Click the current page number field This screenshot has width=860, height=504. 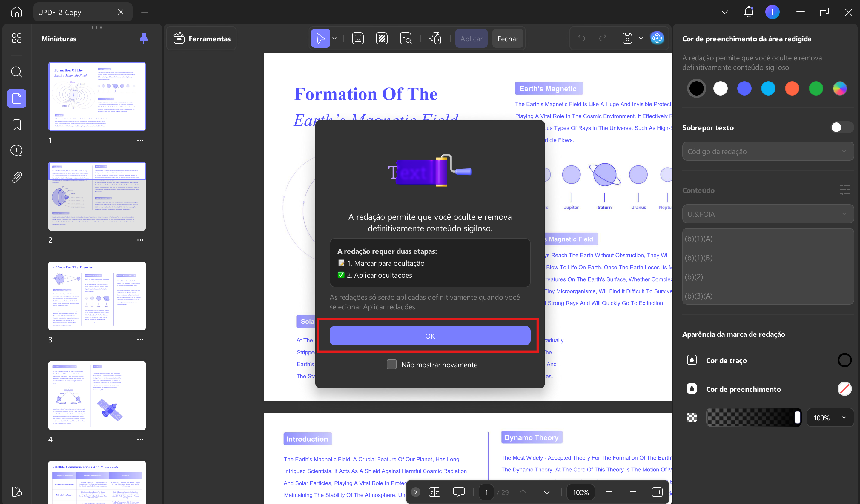pos(486,492)
